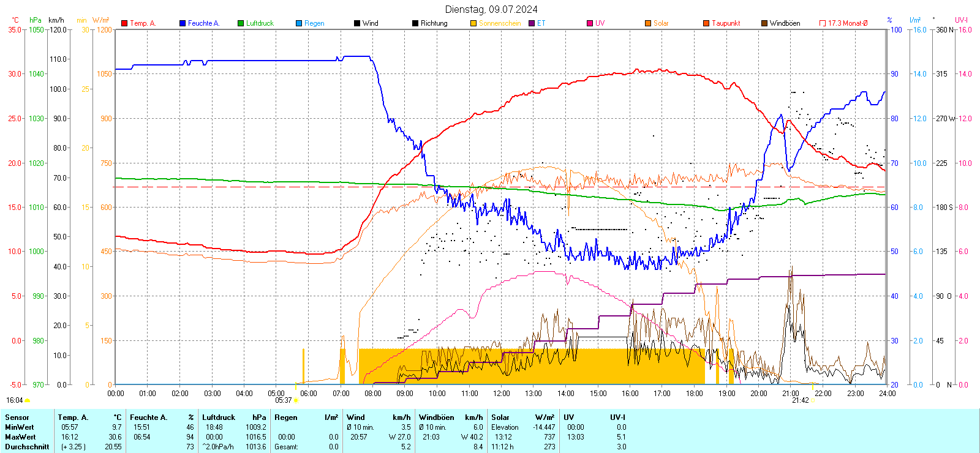980x453 pixels.
Task: Click the hollow red Monat-Ø legend box
Action: 823,23
